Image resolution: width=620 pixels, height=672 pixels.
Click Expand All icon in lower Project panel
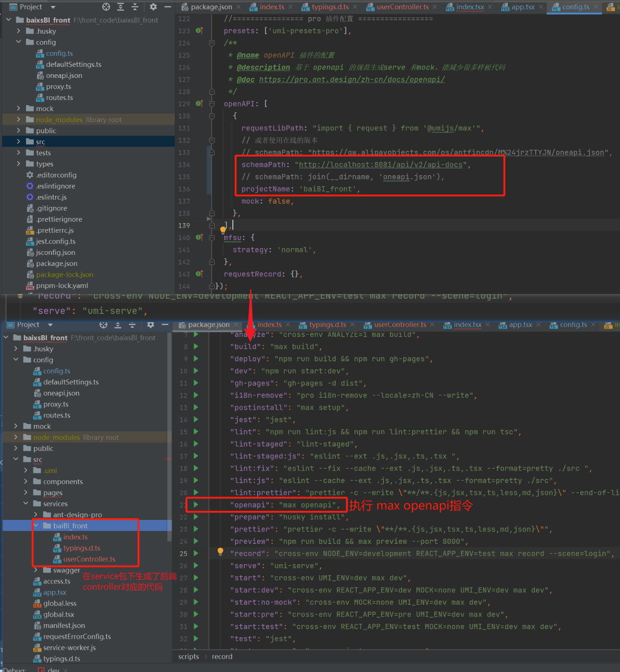tap(118, 325)
